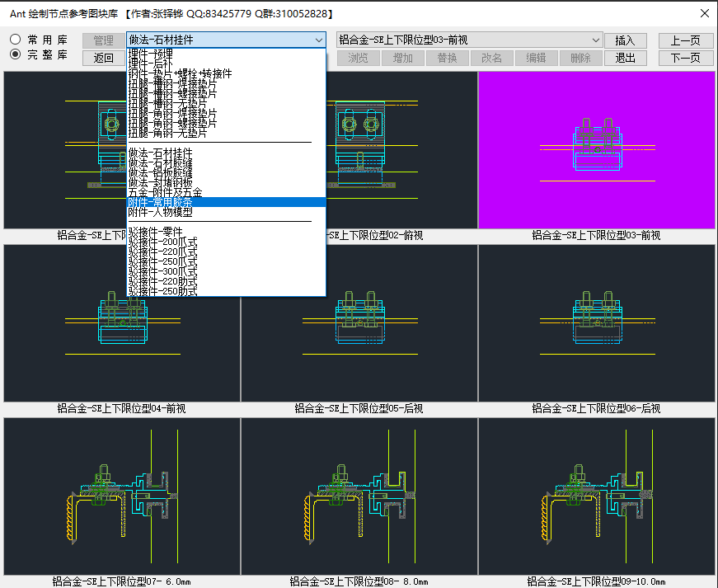
Task: Collapse the 做法-石材挂件 category dropdown
Action: point(318,40)
